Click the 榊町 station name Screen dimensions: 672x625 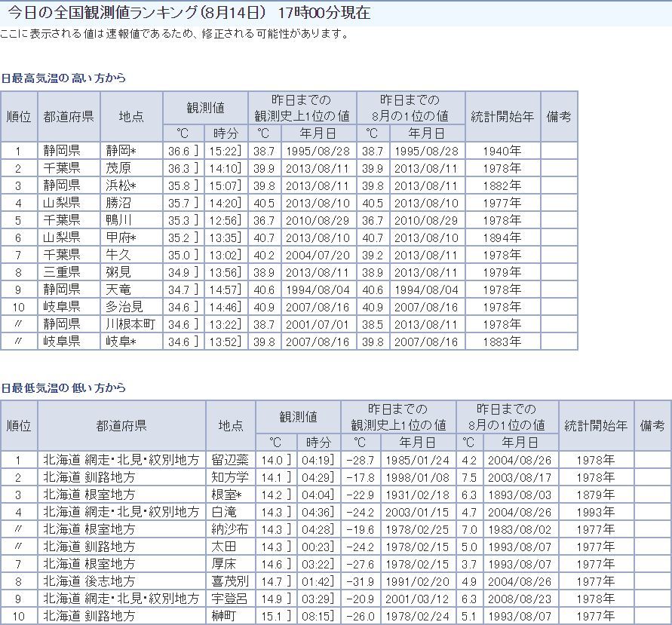pos(224,616)
